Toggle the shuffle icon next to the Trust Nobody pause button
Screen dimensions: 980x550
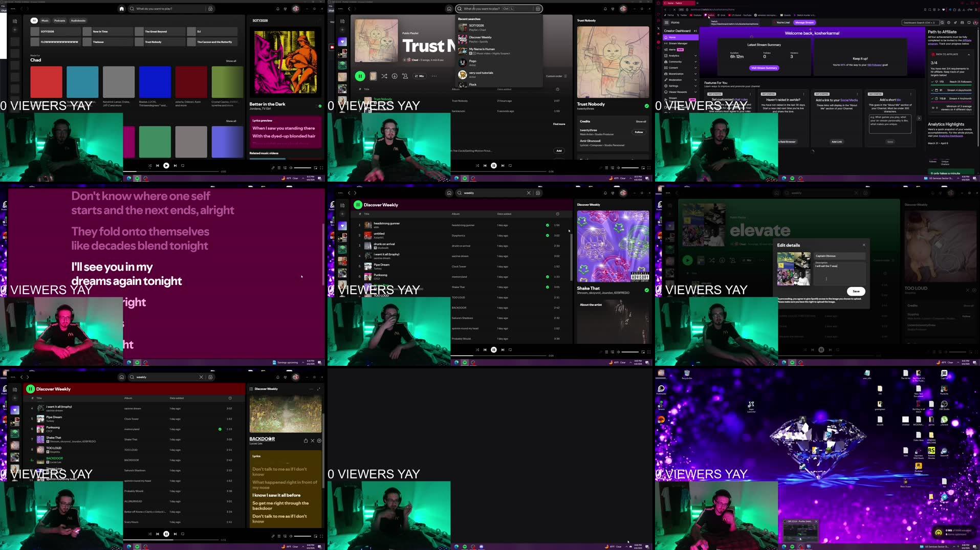click(x=384, y=76)
